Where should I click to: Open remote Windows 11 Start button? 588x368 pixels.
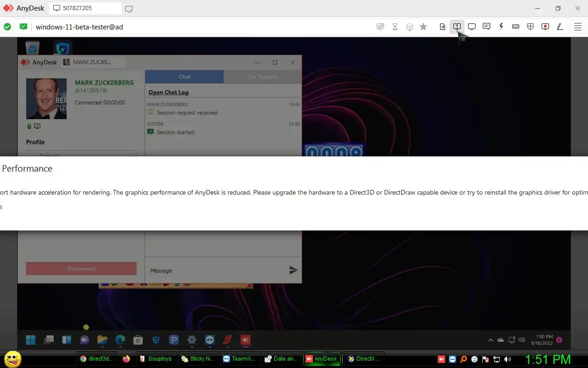click(x=31, y=340)
